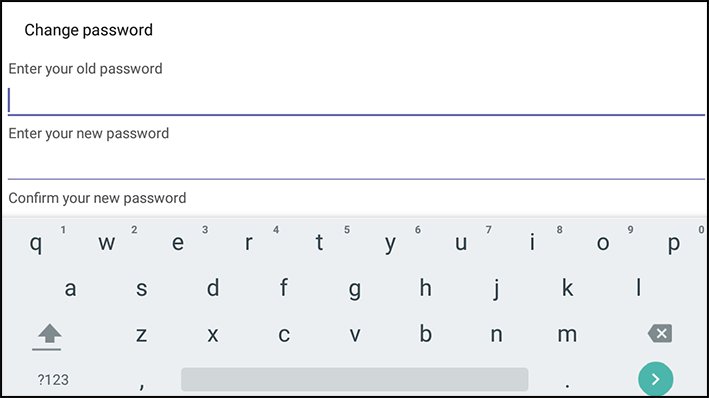Tap the q key

pyautogui.click(x=36, y=243)
